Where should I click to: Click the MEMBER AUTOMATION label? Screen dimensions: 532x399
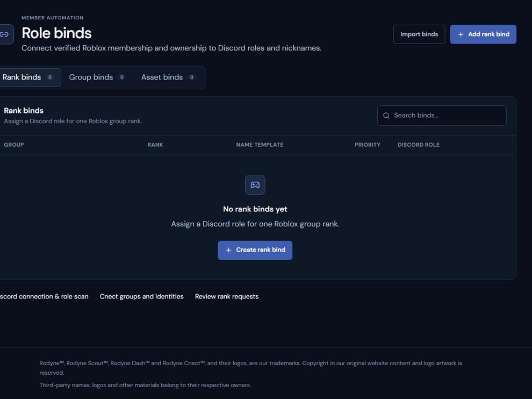click(x=52, y=18)
